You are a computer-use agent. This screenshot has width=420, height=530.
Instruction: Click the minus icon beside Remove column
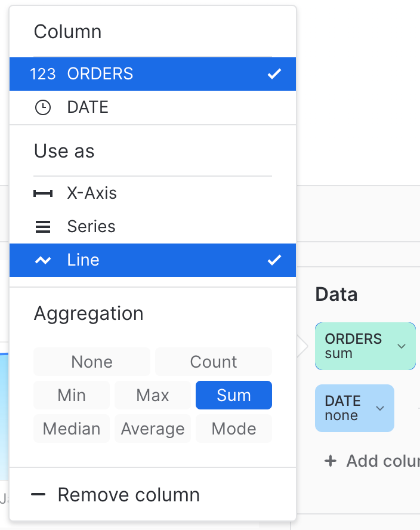(x=38, y=495)
